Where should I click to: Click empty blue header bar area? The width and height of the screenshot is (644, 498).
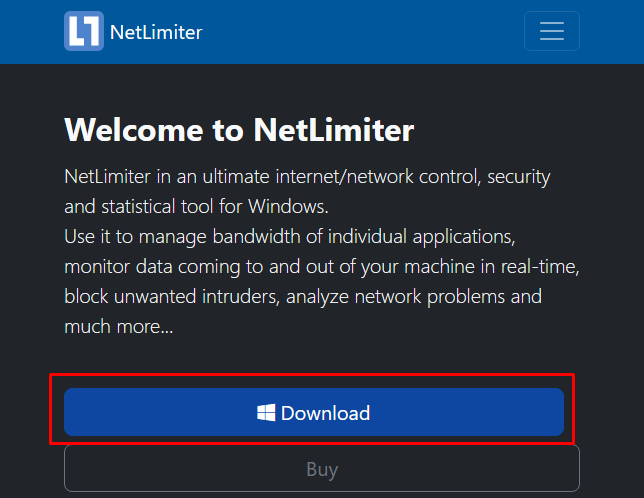(x=361, y=32)
